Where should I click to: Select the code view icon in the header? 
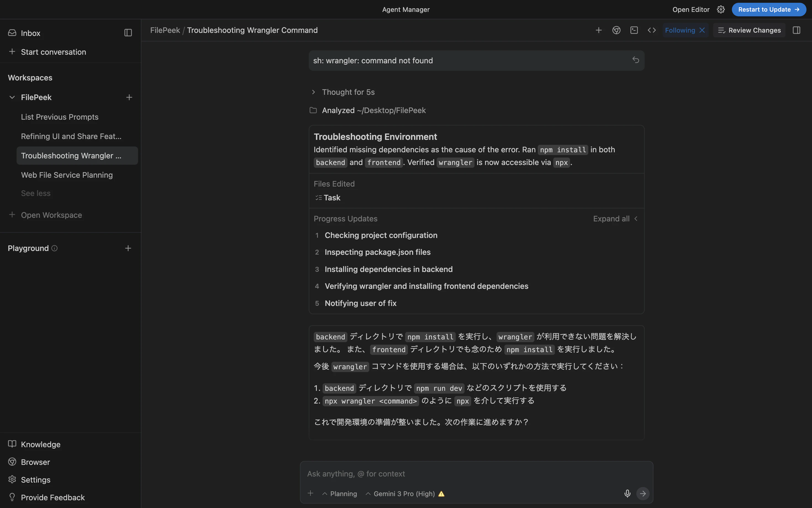coord(651,30)
